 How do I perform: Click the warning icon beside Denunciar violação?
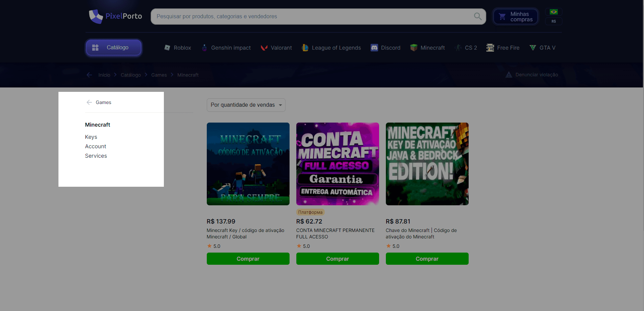coord(509,75)
